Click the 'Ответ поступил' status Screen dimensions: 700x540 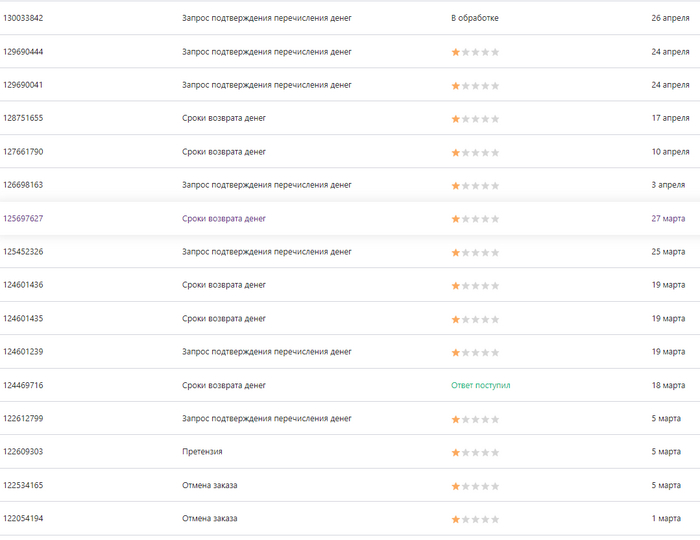[x=481, y=385]
